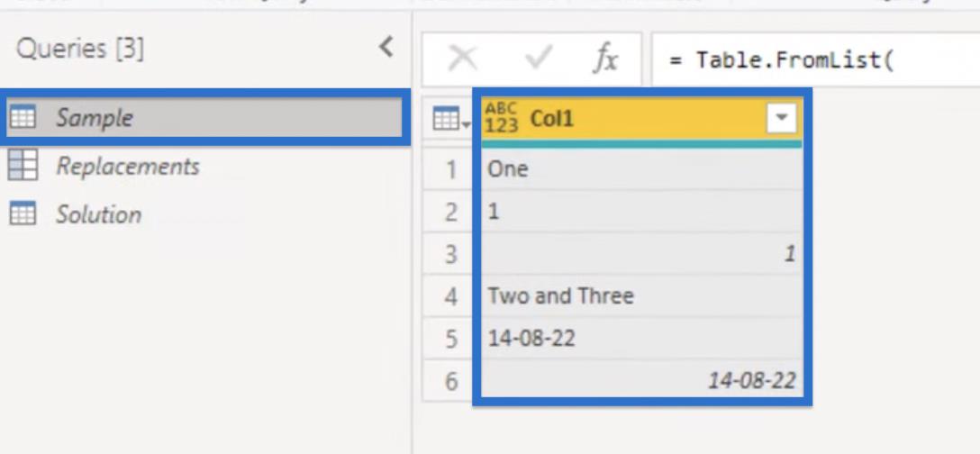Select the Col1 column header

(642, 118)
